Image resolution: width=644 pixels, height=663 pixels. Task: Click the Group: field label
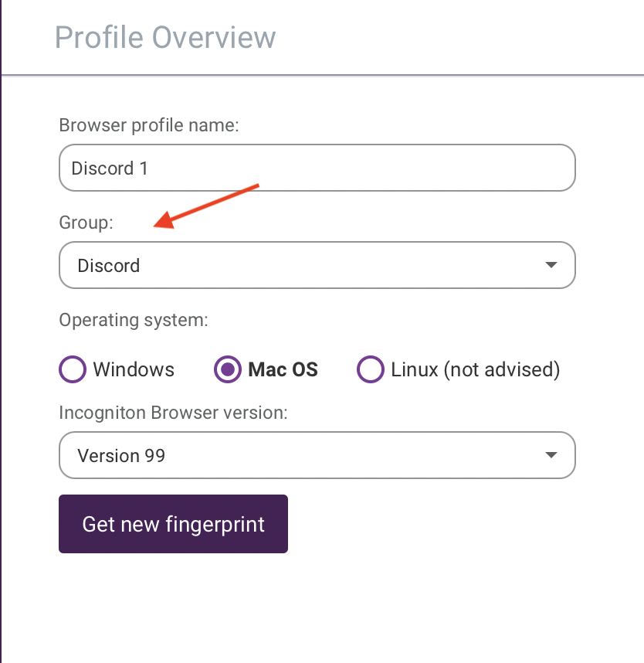point(86,223)
